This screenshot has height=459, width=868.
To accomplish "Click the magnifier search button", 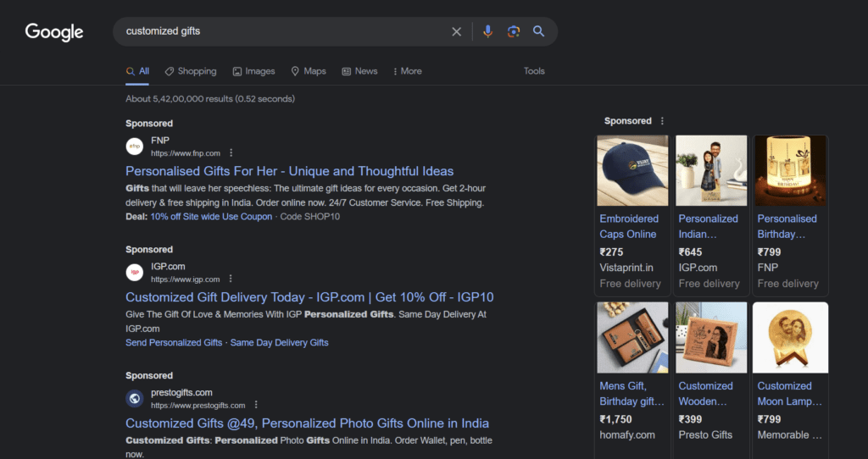I will (538, 31).
